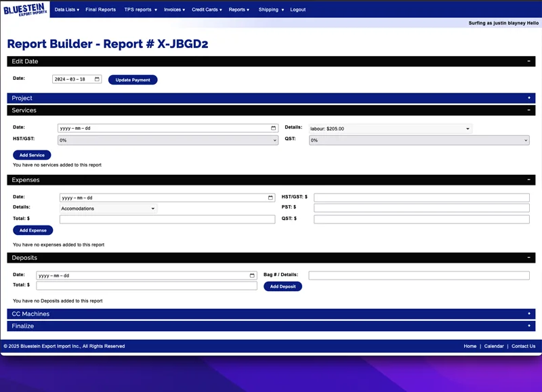This screenshot has height=392, width=542.
Task: Focus the Bag # / Details field
Action: pyautogui.click(x=419, y=276)
